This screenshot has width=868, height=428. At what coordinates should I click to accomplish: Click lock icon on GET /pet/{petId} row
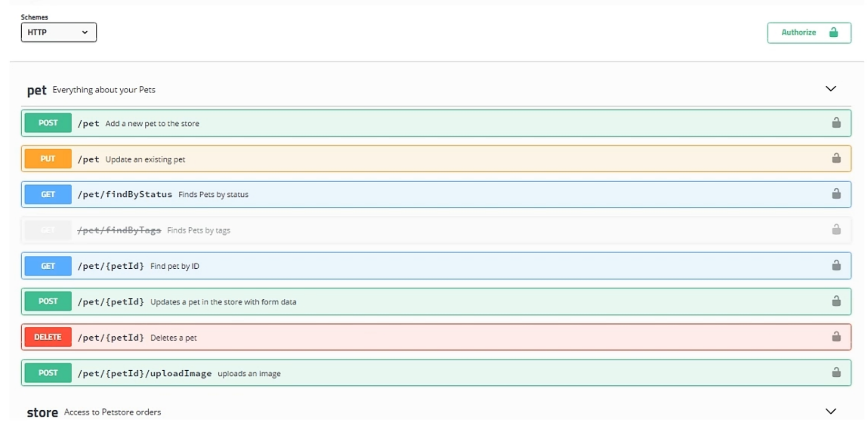[x=836, y=266]
